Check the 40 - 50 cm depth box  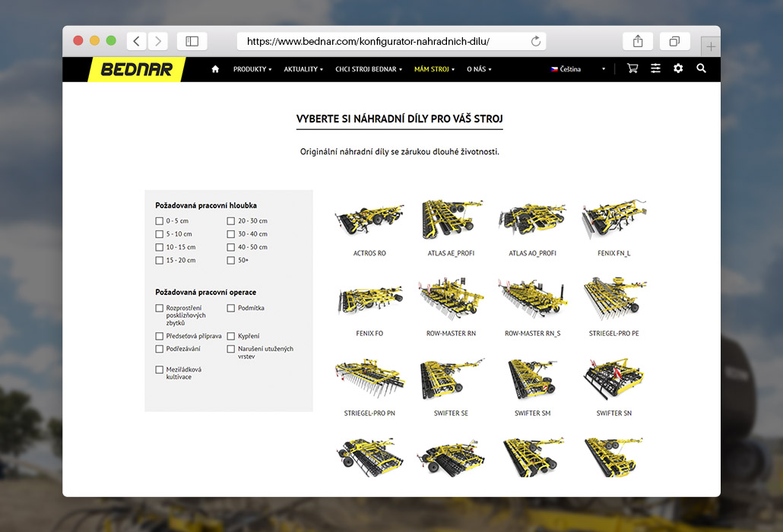(x=230, y=248)
